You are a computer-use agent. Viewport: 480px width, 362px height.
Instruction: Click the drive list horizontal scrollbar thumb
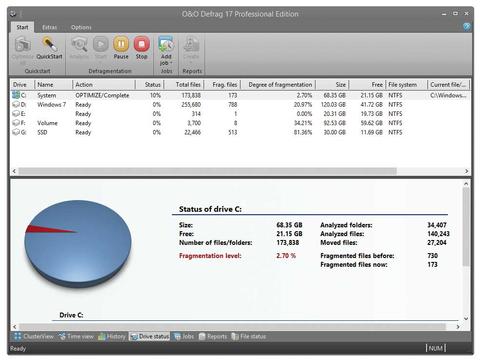click(x=207, y=171)
